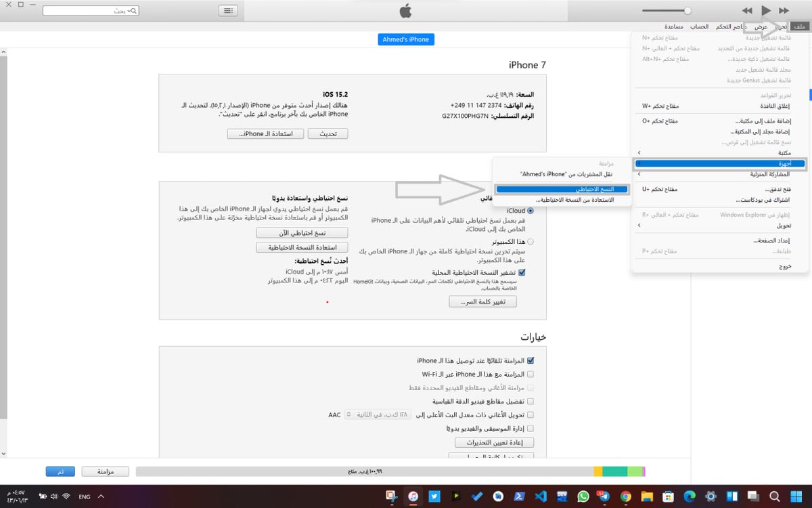This screenshot has width=812, height=508.
Task: Open Telegram from the taskbar
Action: 604,496
